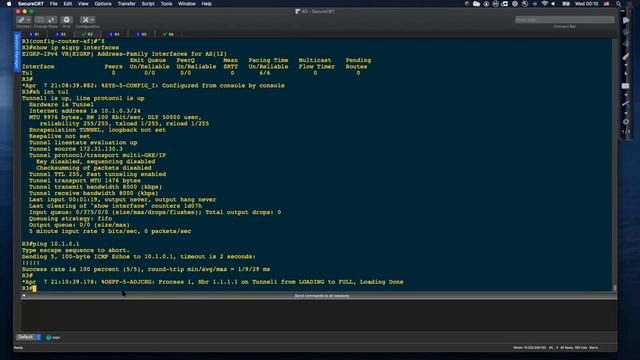Click the Connect Bar host input field
Screen dimensions: 640x360
[x=564, y=20]
